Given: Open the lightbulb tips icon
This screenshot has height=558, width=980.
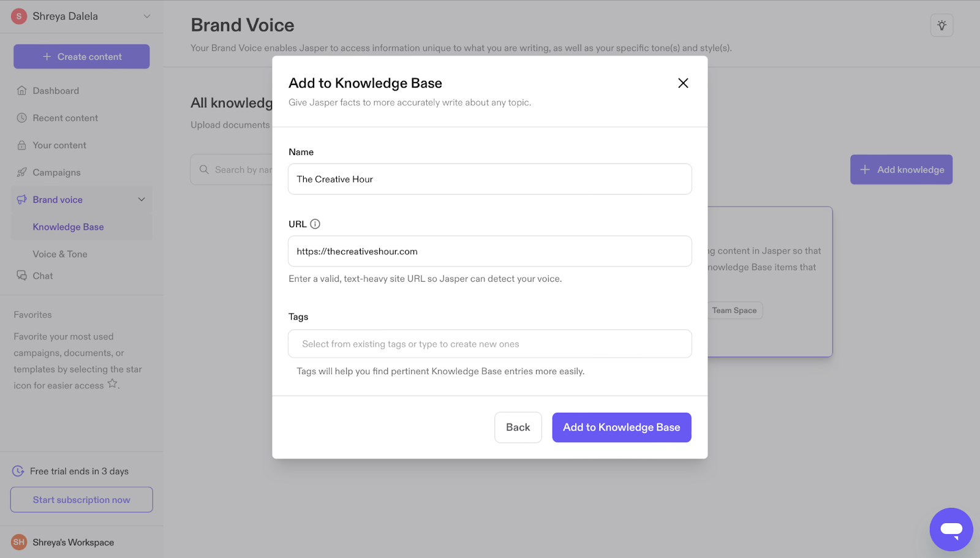Looking at the screenshot, I should [x=942, y=25].
